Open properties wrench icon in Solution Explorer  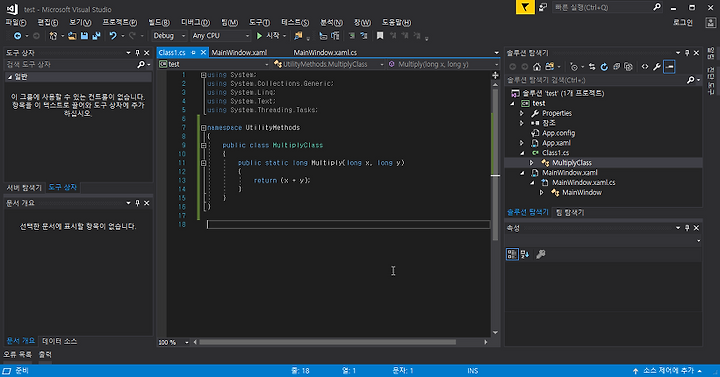657,67
